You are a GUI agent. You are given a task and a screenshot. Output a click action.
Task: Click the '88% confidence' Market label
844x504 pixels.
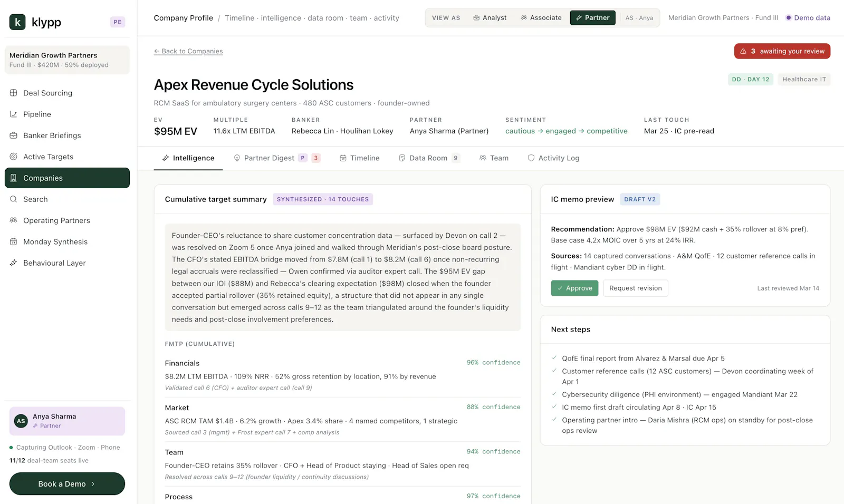[x=493, y=407]
